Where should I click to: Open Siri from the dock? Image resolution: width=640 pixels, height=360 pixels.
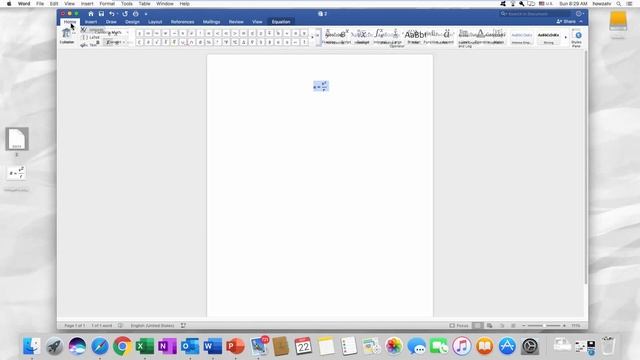(x=77, y=346)
